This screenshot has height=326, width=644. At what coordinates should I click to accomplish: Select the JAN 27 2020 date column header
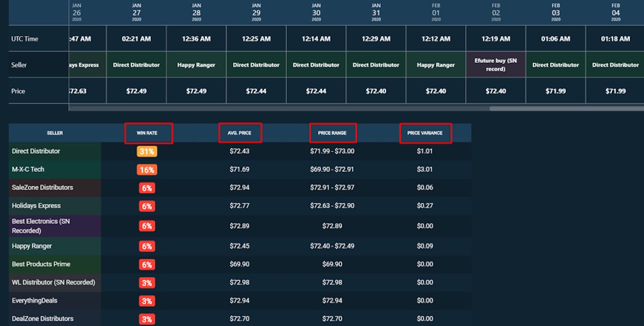click(x=136, y=12)
